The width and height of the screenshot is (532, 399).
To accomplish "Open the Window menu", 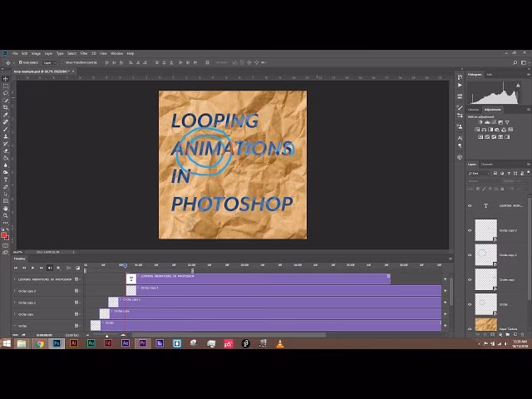I will 116,53.
